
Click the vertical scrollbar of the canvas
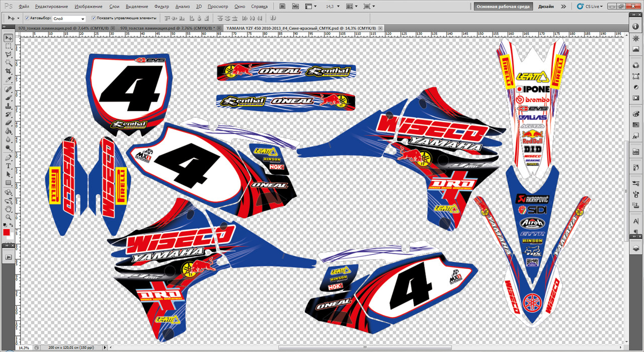626,191
